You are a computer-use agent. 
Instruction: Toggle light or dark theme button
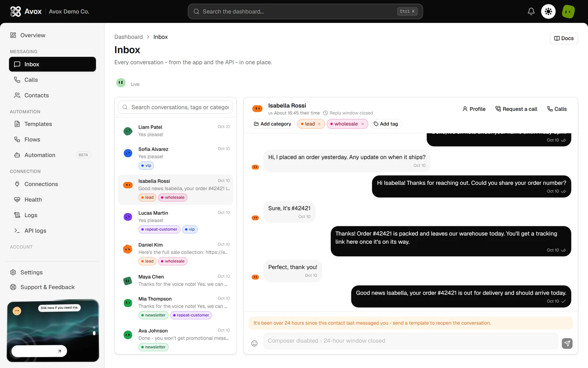click(548, 11)
